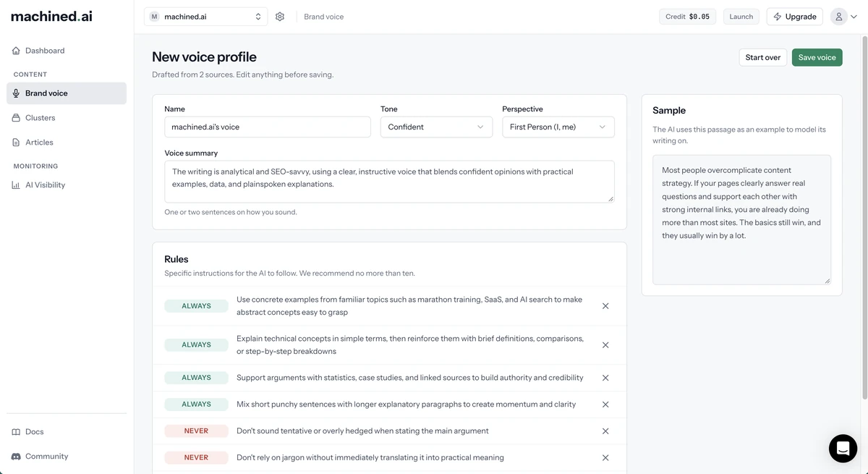Click the rule text about jargon
The width and height of the screenshot is (868, 474).
click(x=370, y=458)
